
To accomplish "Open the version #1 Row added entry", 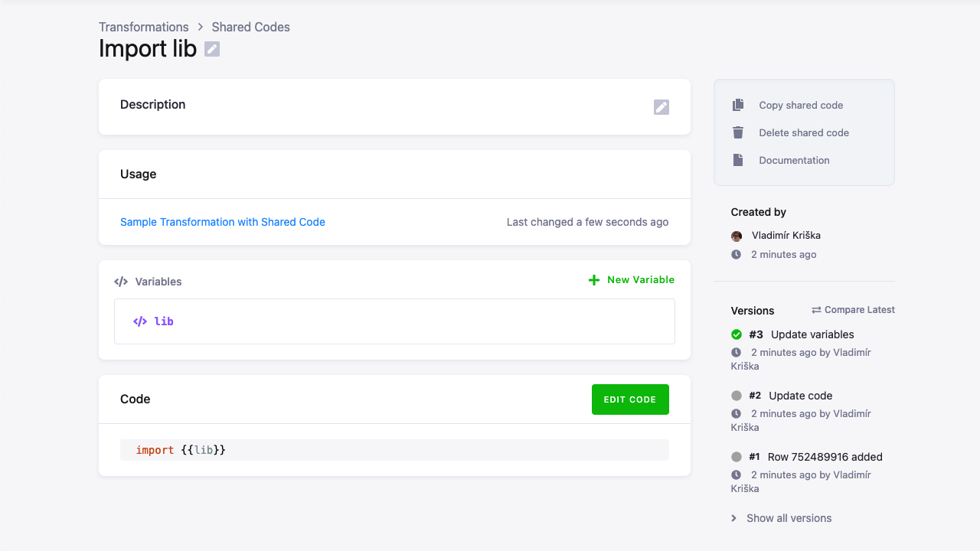I will point(815,456).
